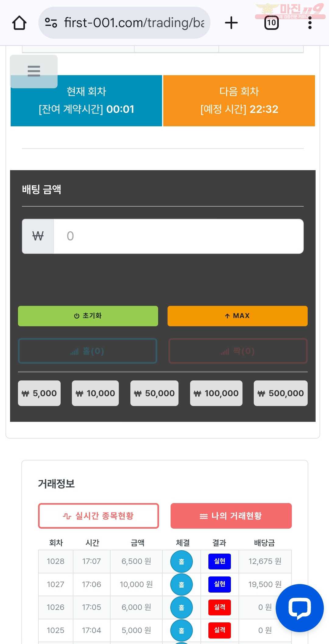Click the 홀 circle in row 1028
This screenshot has width=329, height=644.
182,562
